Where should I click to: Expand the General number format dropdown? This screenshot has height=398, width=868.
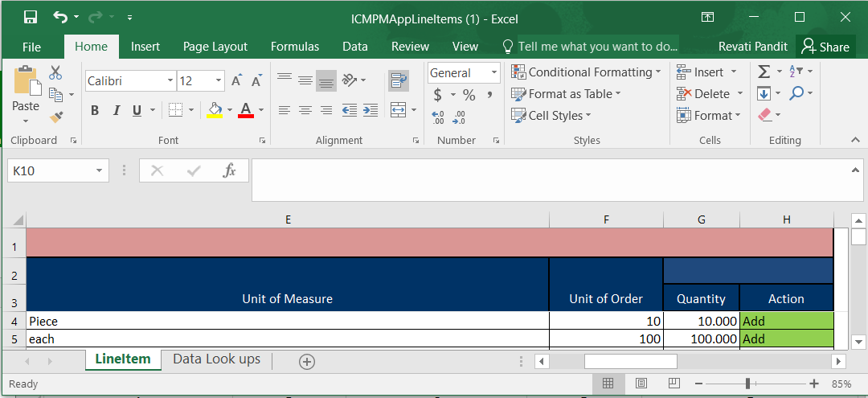coord(493,72)
